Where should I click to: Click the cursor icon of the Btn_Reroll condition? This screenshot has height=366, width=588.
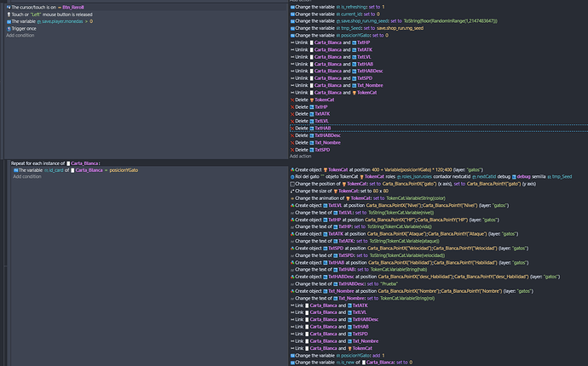click(x=8, y=8)
